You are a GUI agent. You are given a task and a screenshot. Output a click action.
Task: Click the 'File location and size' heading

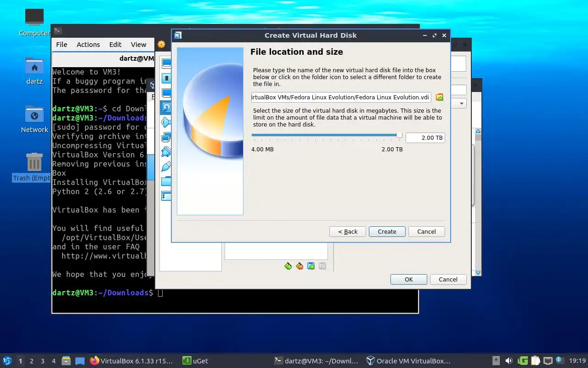point(297,52)
